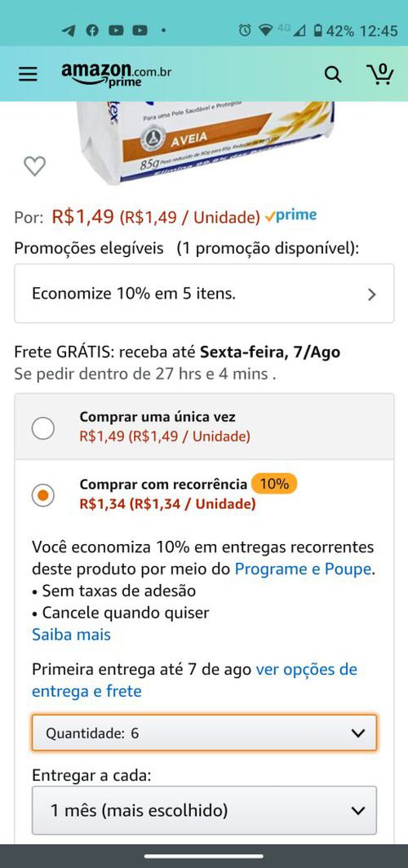The height and width of the screenshot is (868, 408).
Task: Select 'Comprar uma única vez' radio button
Action: coord(43,428)
